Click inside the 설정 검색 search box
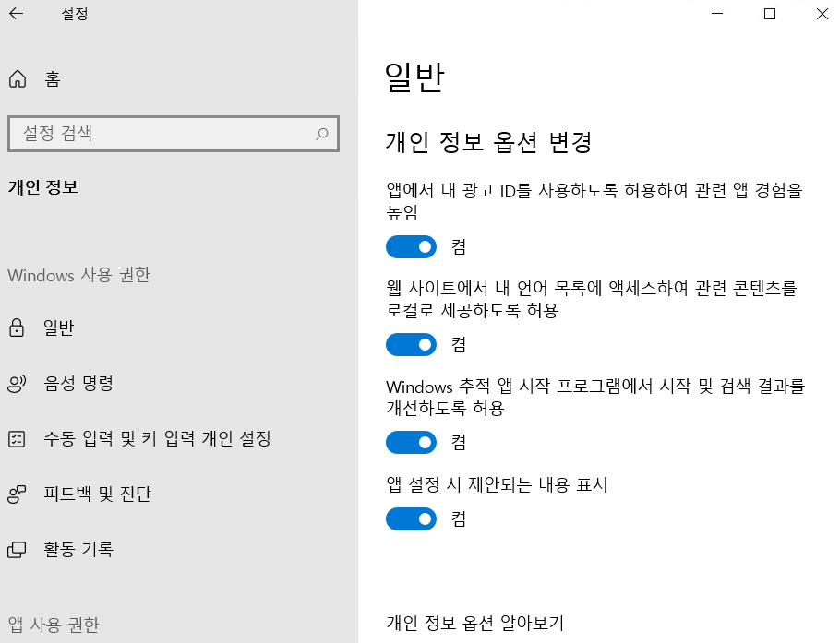This screenshot has width=840, height=643. tap(166, 134)
